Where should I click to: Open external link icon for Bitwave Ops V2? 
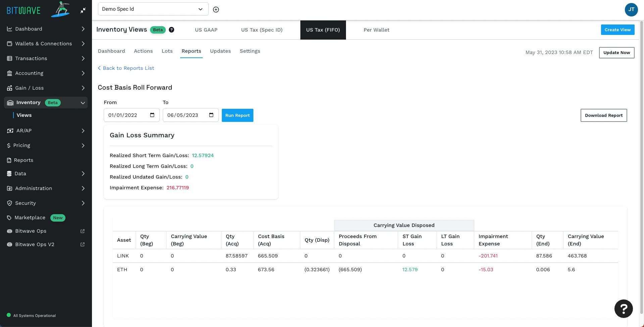[x=83, y=244]
